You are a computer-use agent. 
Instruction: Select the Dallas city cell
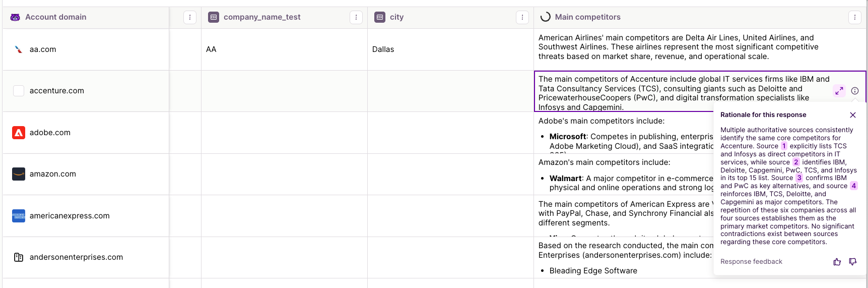click(450, 49)
